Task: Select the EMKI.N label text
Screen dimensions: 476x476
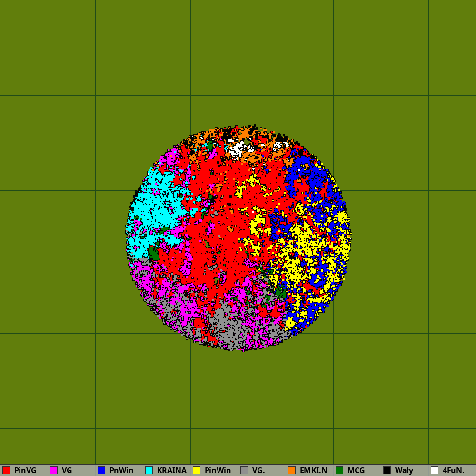Action: point(313,470)
